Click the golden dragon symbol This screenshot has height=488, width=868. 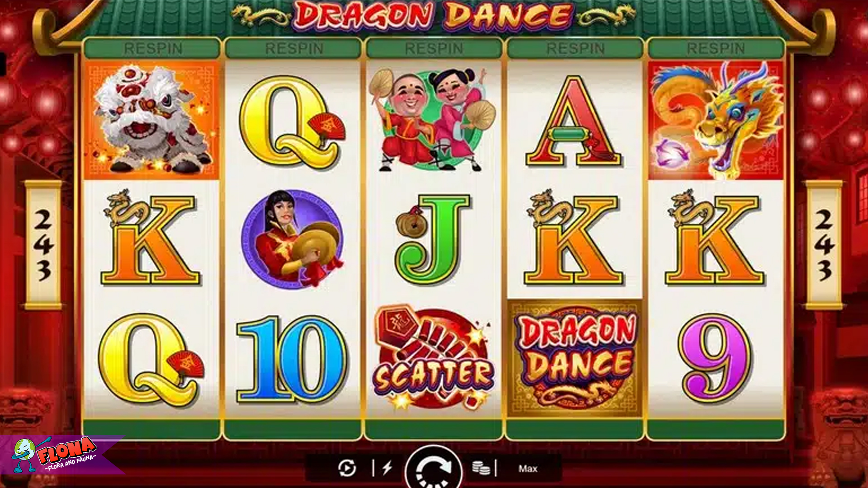[x=716, y=120]
